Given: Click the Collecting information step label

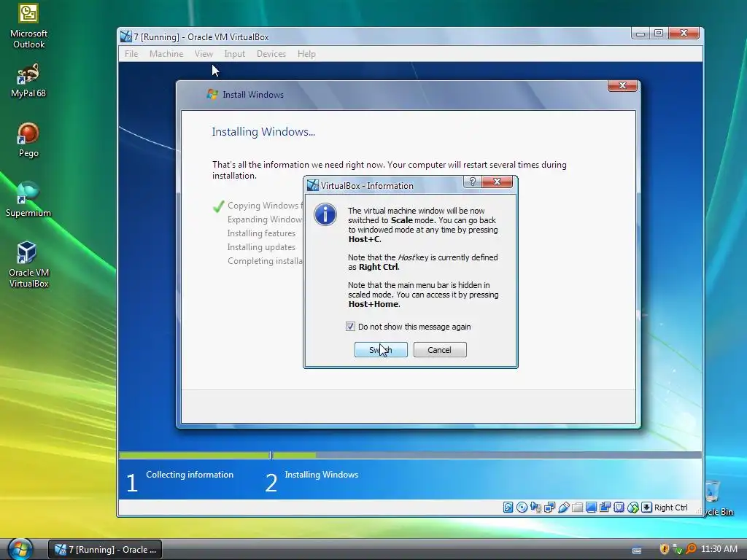Looking at the screenshot, I should pos(190,475).
